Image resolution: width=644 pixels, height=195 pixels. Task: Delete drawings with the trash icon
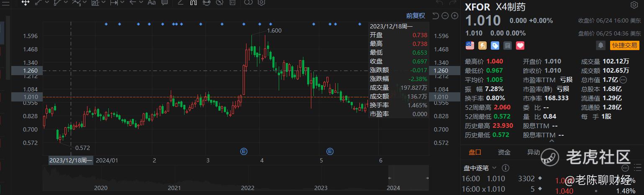(232, 3)
